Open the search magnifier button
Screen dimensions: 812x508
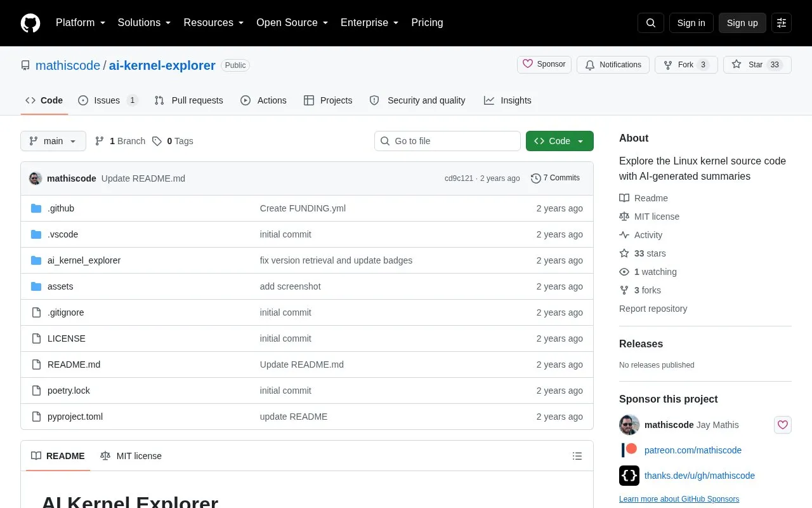(651, 23)
